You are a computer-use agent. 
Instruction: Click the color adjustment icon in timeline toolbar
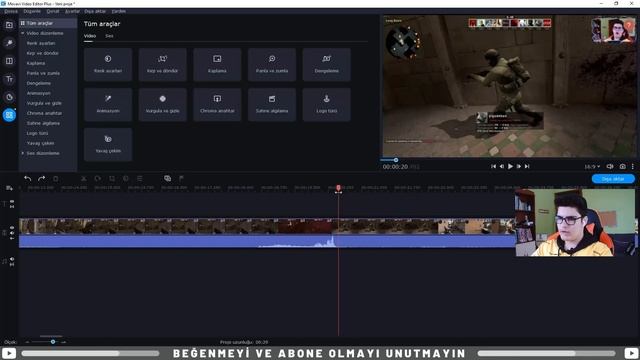[x=126, y=178]
